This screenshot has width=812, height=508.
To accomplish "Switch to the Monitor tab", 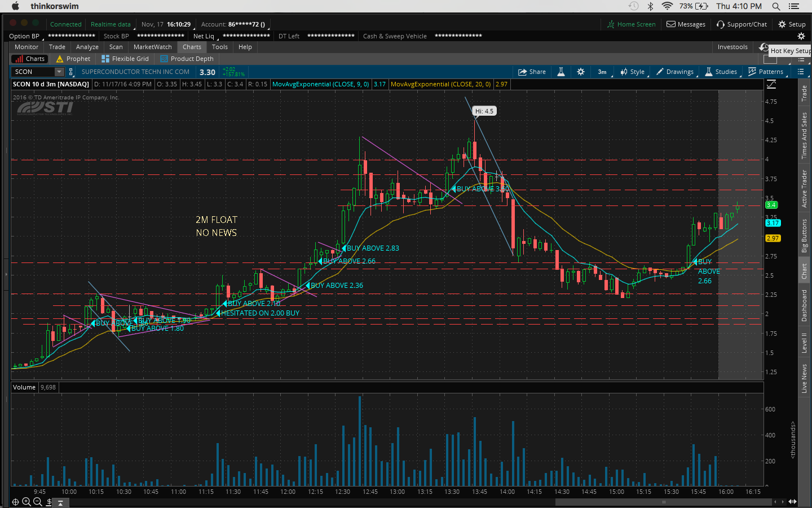I will (x=27, y=47).
